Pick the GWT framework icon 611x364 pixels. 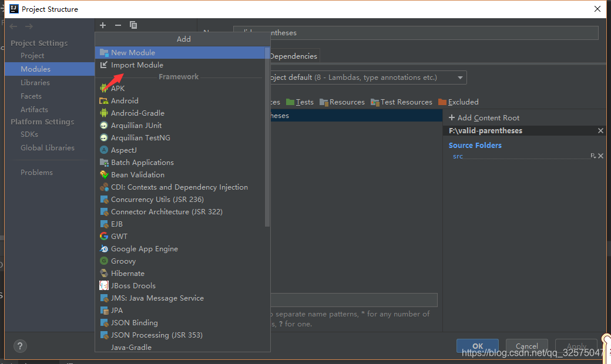103,237
